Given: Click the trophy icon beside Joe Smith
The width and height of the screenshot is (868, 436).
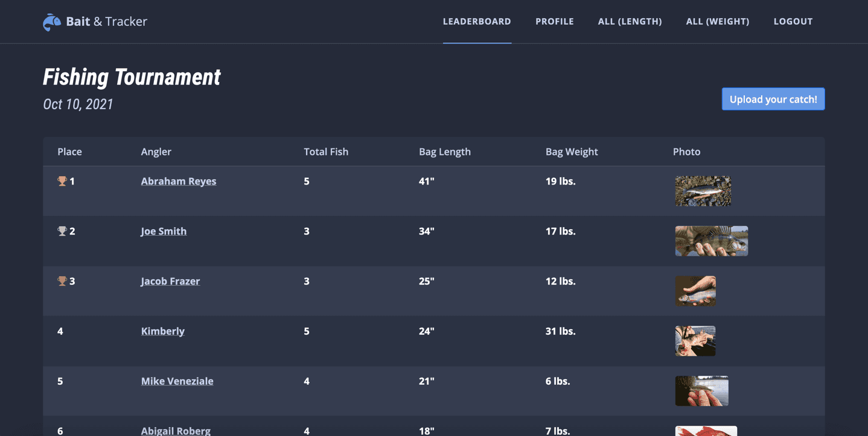Looking at the screenshot, I should [63, 230].
